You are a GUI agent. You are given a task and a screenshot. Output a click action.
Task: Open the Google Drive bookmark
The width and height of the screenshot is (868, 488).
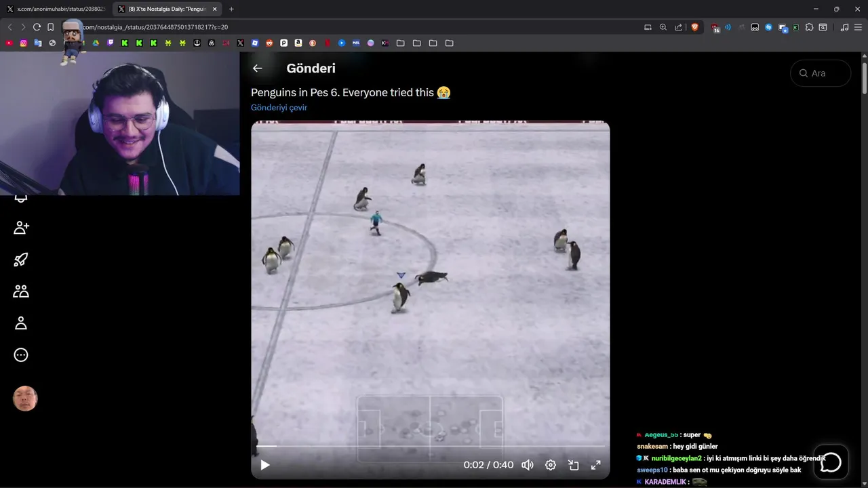coord(96,43)
